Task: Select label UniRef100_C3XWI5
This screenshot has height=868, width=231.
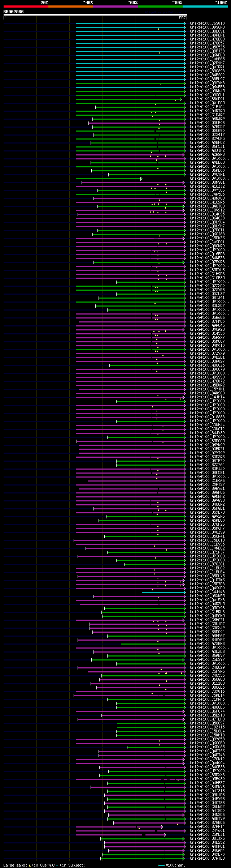Action: pos(207,692)
